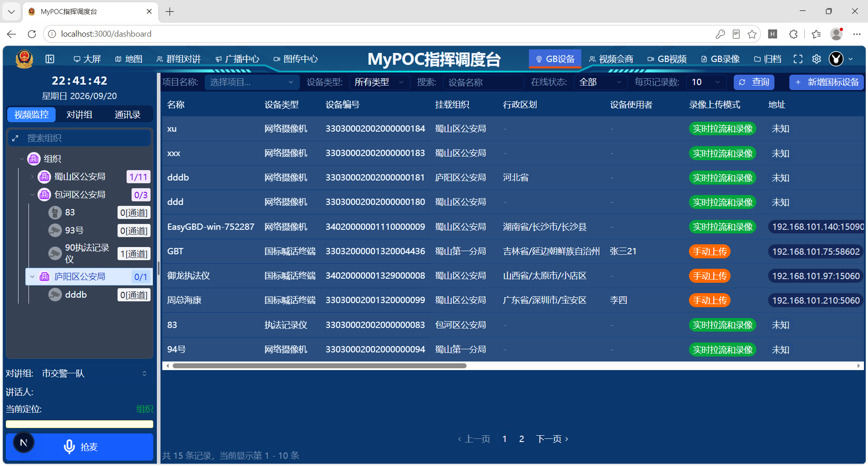
Task: Click the browser reading view icon
Action: [736, 34]
